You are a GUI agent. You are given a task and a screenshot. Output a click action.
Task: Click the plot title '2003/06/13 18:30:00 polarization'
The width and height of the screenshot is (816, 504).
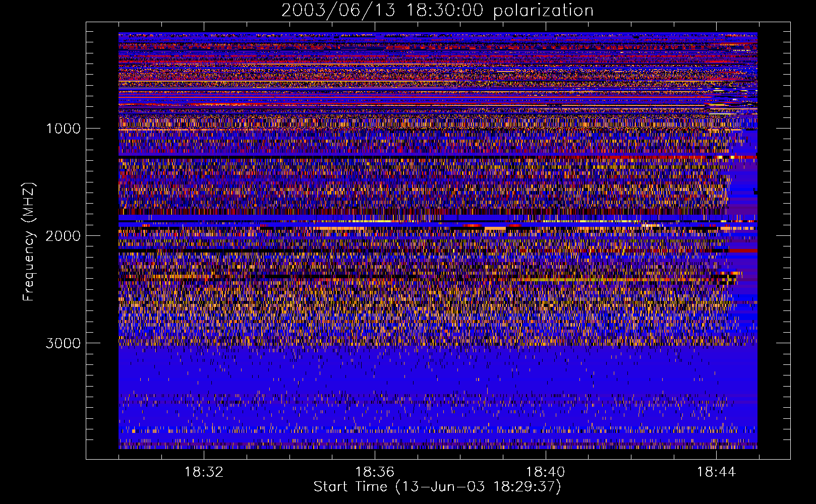(x=437, y=11)
